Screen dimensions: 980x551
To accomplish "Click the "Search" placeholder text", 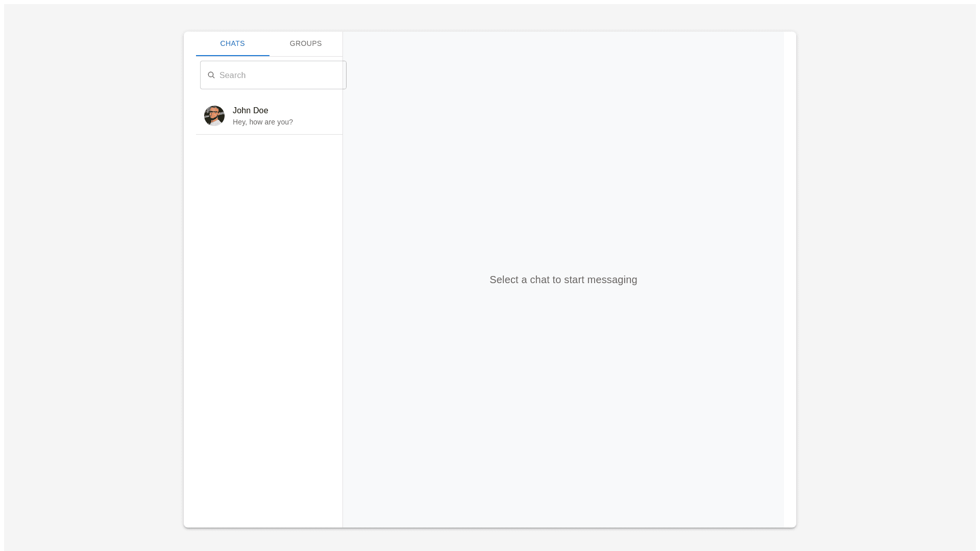I will 233,76.
